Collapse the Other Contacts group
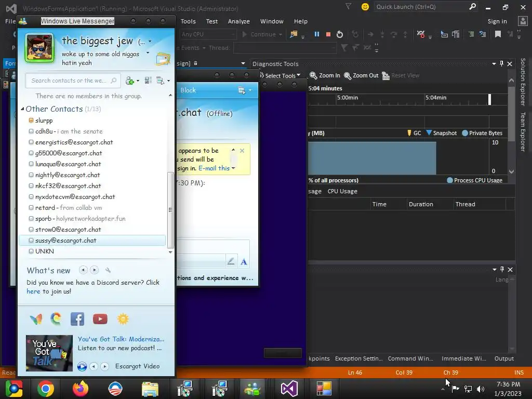 (x=22, y=109)
